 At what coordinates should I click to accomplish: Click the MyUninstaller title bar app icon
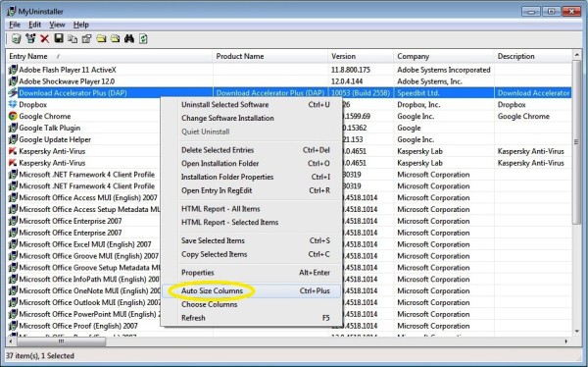point(12,11)
